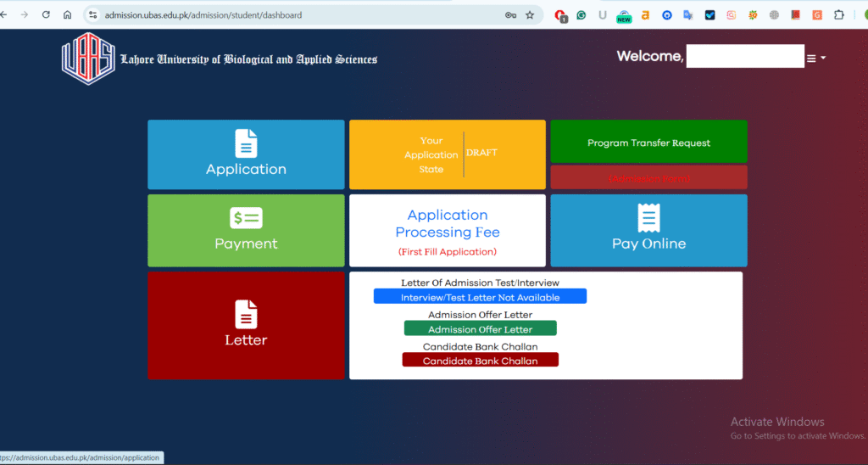Click the UBAS university logo

(x=87, y=59)
